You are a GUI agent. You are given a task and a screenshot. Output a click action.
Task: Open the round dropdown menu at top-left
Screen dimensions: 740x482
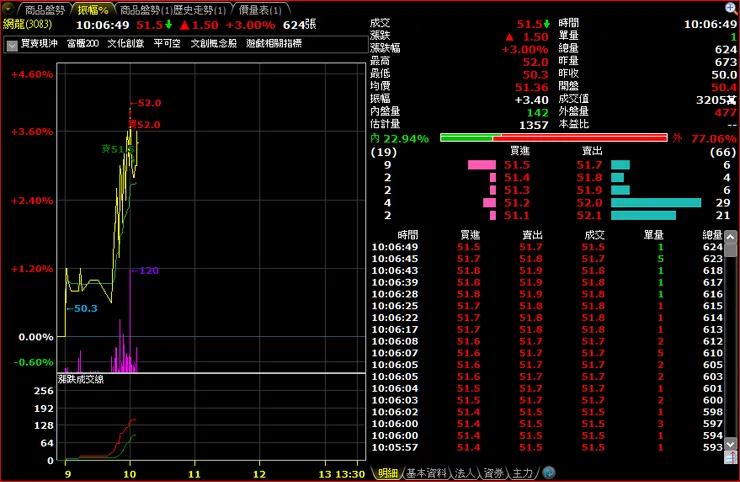[8, 8]
